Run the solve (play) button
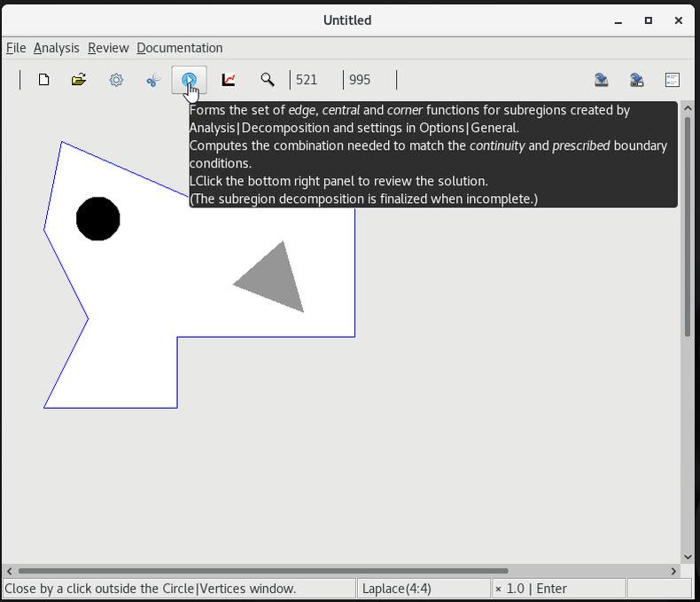This screenshot has height=602, width=700. point(189,80)
